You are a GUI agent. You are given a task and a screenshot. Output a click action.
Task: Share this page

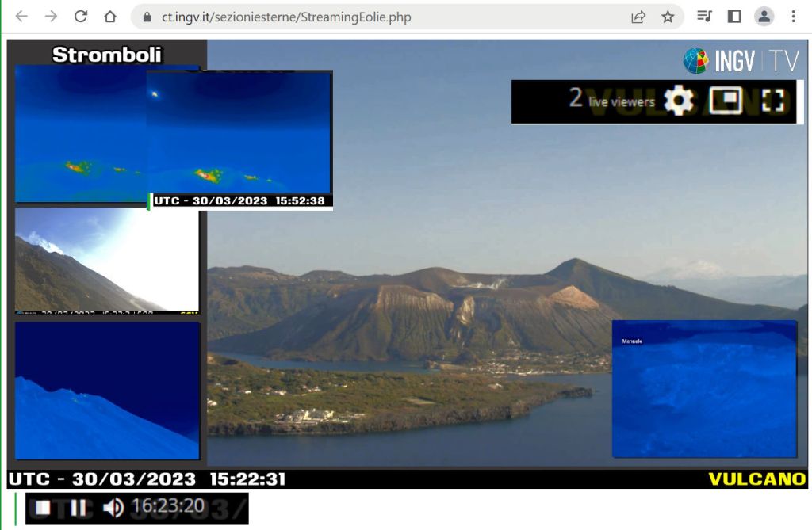coord(638,17)
